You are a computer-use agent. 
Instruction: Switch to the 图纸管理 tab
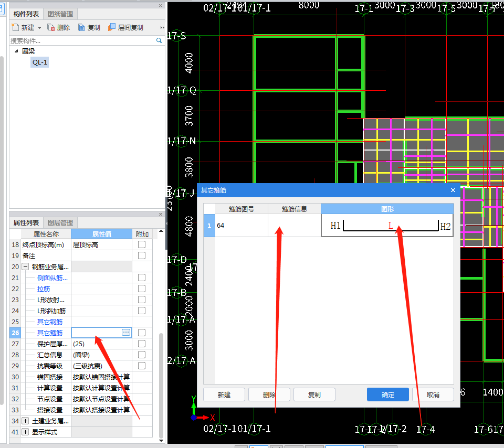point(60,14)
